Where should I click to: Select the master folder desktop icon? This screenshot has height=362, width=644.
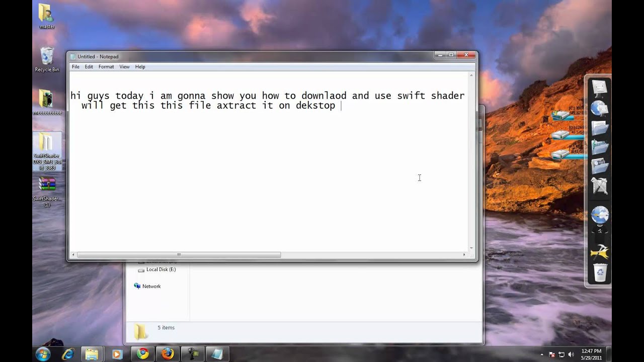point(47,16)
